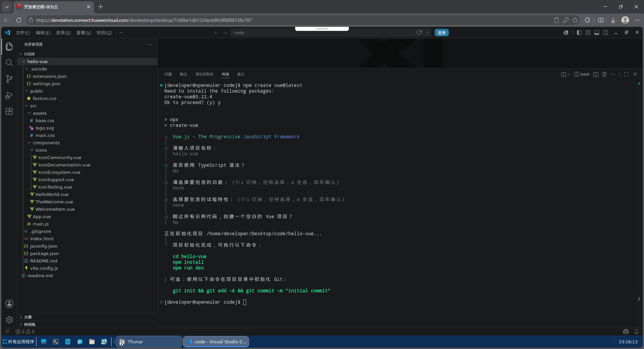
Task: Open the Run and Debug view
Action: [x=9, y=95]
